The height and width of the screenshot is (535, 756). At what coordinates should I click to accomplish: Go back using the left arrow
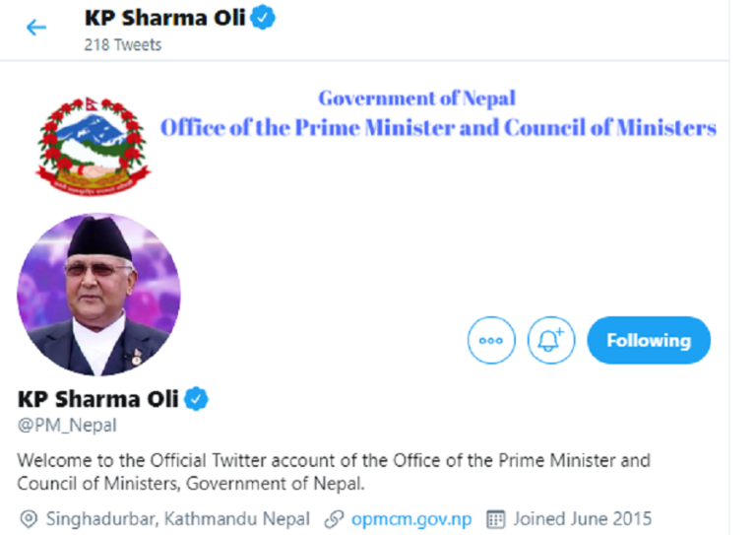[36, 28]
